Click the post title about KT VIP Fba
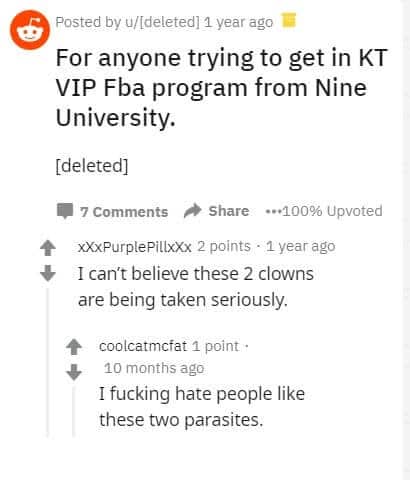 point(221,87)
